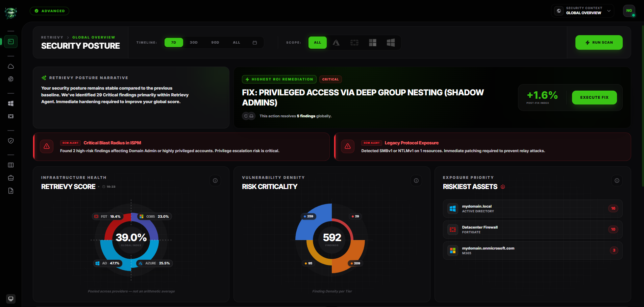
Task: Open the cloud section in sidebar
Action: (x=11, y=66)
